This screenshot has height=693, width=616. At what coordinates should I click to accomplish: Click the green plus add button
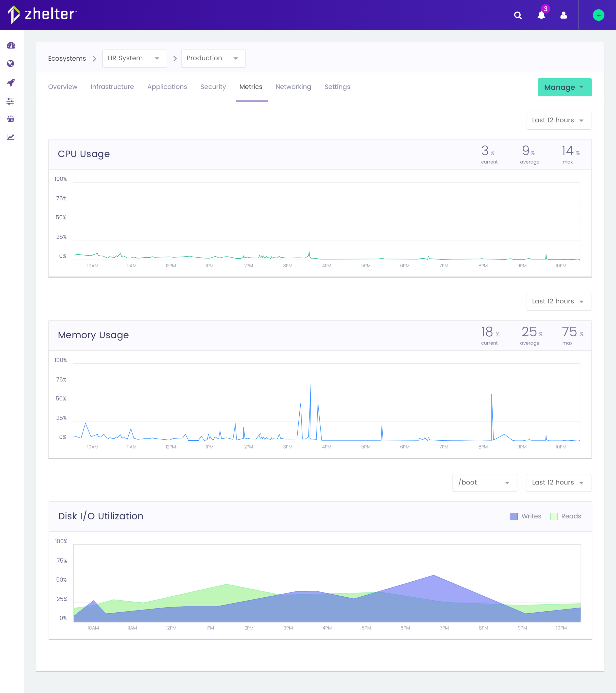[598, 15]
